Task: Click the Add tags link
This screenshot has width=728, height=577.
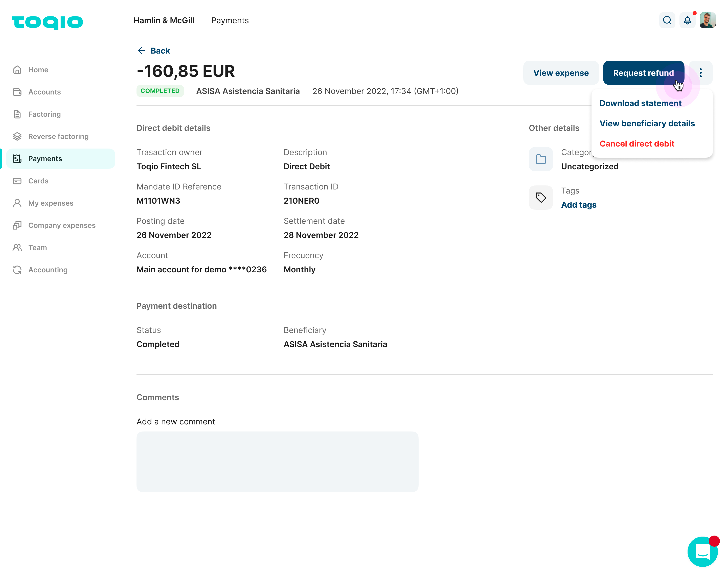Action: pos(579,205)
